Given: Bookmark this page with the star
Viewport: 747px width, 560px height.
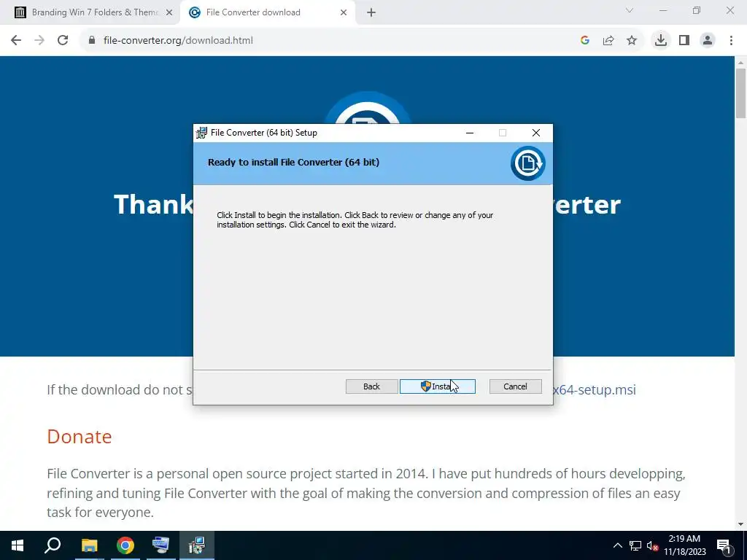Looking at the screenshot, I should tap(632, 41).
